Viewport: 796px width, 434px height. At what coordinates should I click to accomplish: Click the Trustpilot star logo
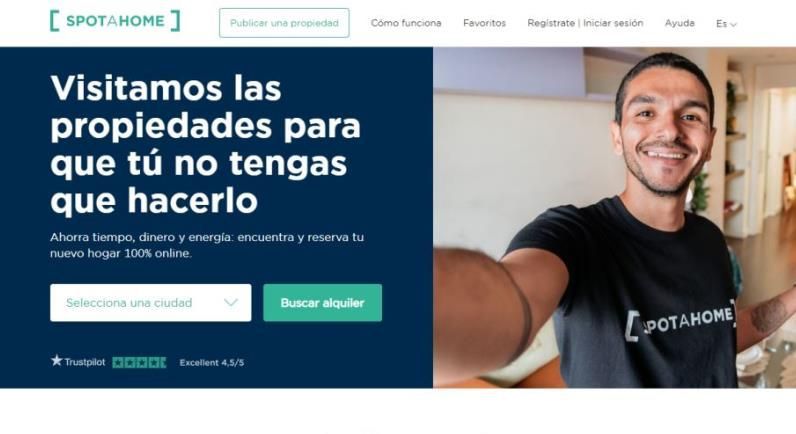(x=56, y=361)
